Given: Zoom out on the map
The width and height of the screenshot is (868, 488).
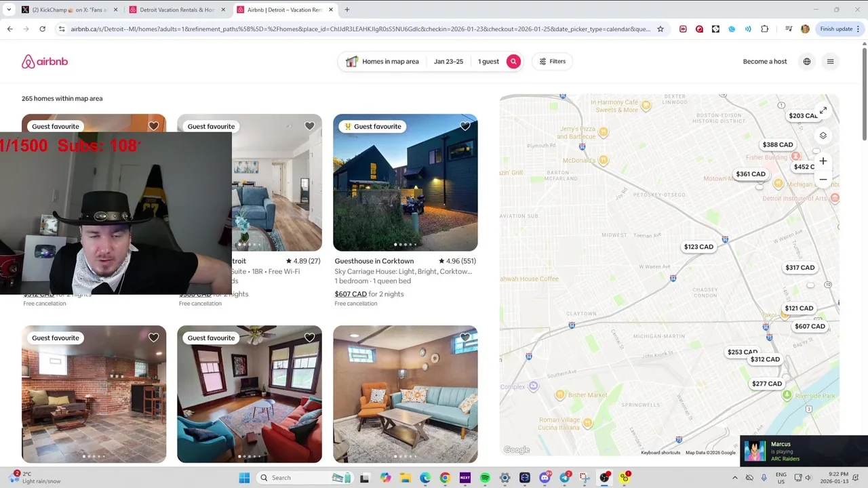Looking at the screenshot, I should [x=823, y=180].
